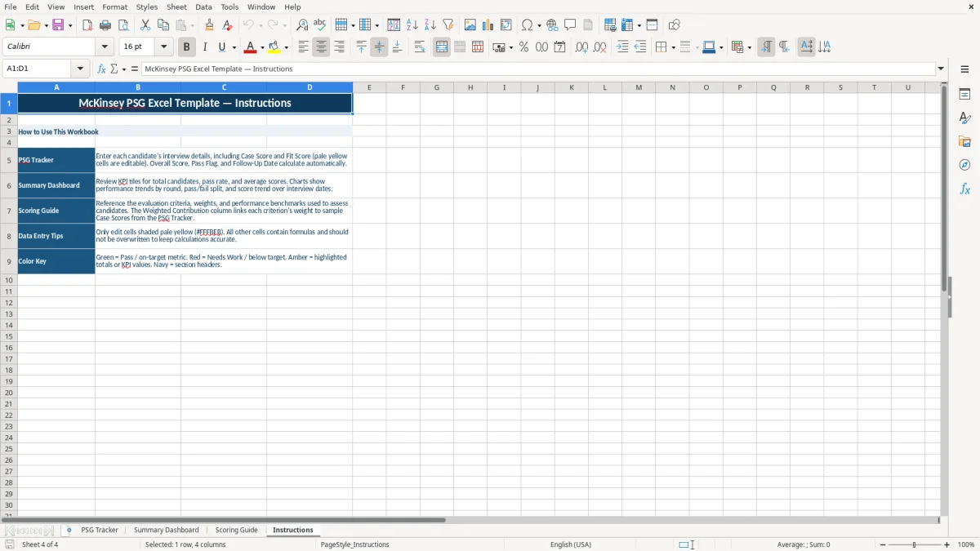Cut the selected cells
Screen dimensions: 980x551
145,25
